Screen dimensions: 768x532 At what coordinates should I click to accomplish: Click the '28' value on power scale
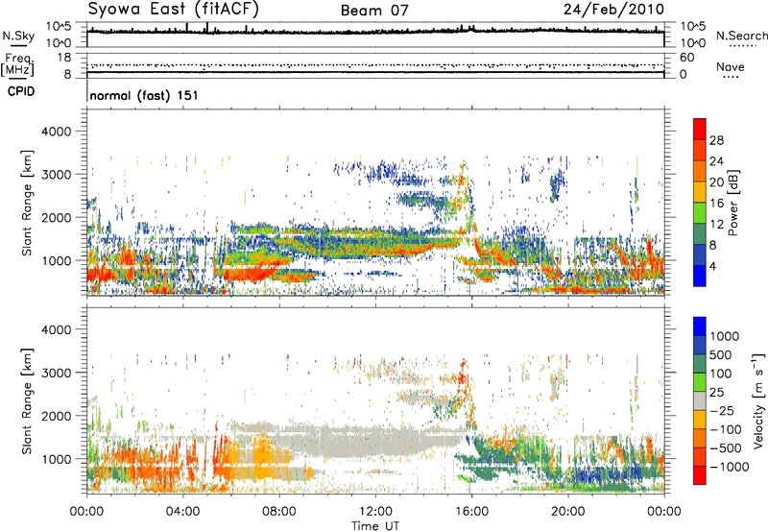716,140
